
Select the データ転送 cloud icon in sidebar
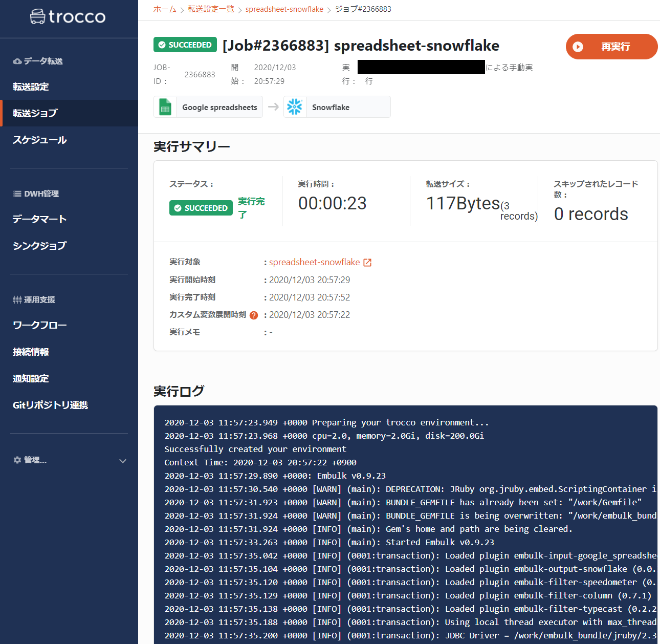[16, 60]
